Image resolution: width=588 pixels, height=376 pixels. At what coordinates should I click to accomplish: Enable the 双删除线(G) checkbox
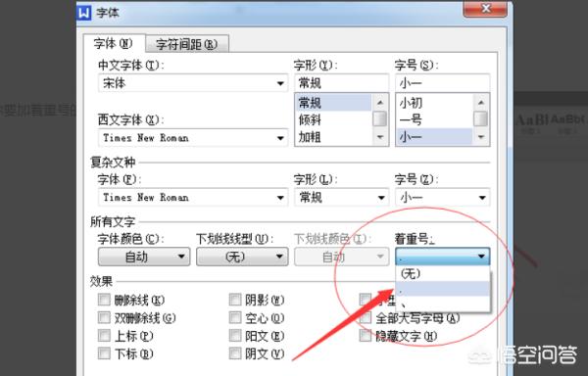tap(104, 317)
